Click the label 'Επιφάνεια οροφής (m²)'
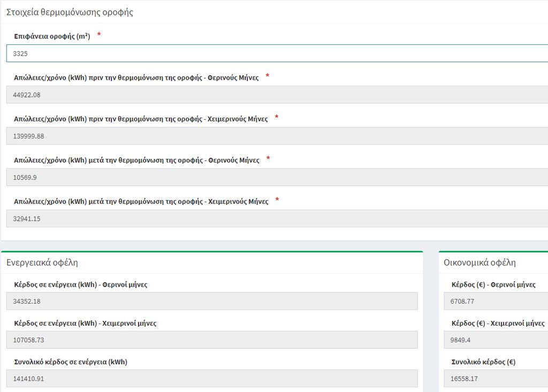The width and height of the screenshot is (548, 392). click(x=52, y=36)
